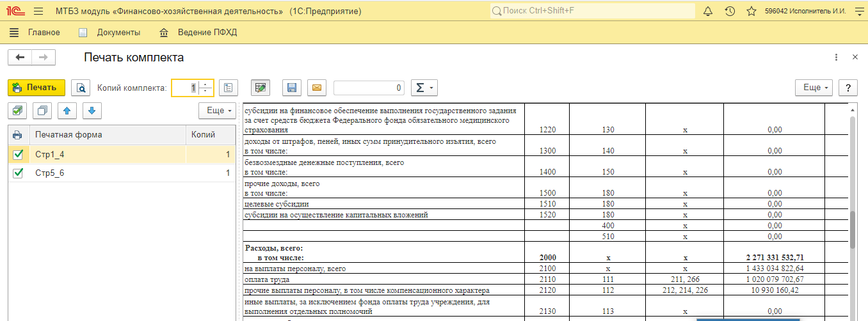868x321 pixels.
Task: Save the document with the floppy disk icon
Action: 292,88
